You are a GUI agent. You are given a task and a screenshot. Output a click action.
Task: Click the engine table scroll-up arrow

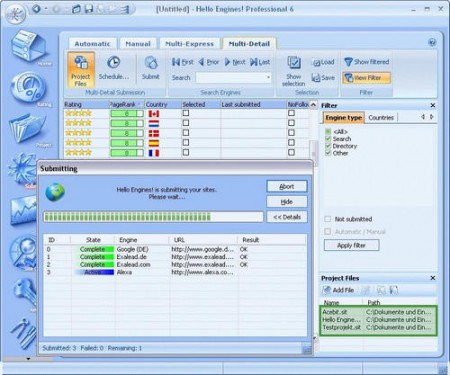tap(313, 105)
